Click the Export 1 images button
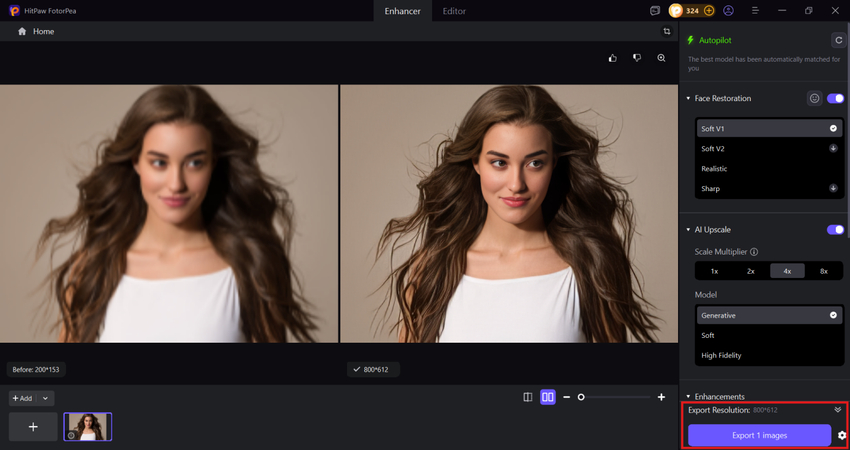The width and height of the screenshot is (850, 450). coord(759,435)
